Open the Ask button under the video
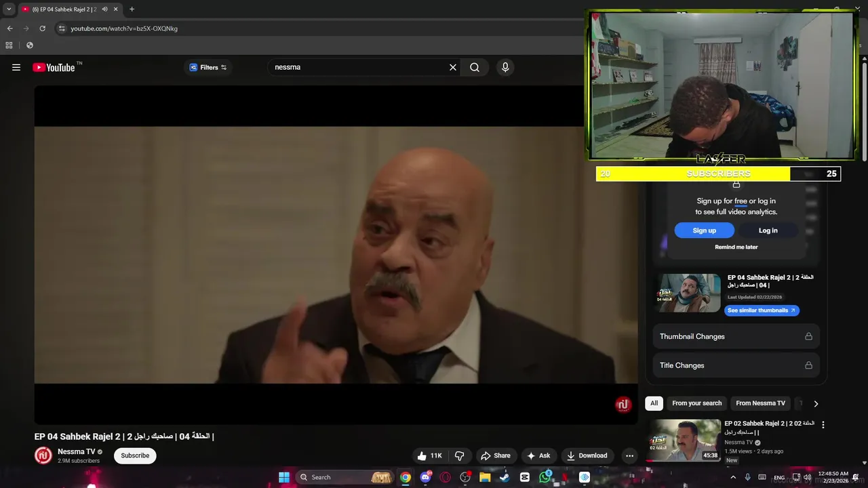 click(539, 455)
